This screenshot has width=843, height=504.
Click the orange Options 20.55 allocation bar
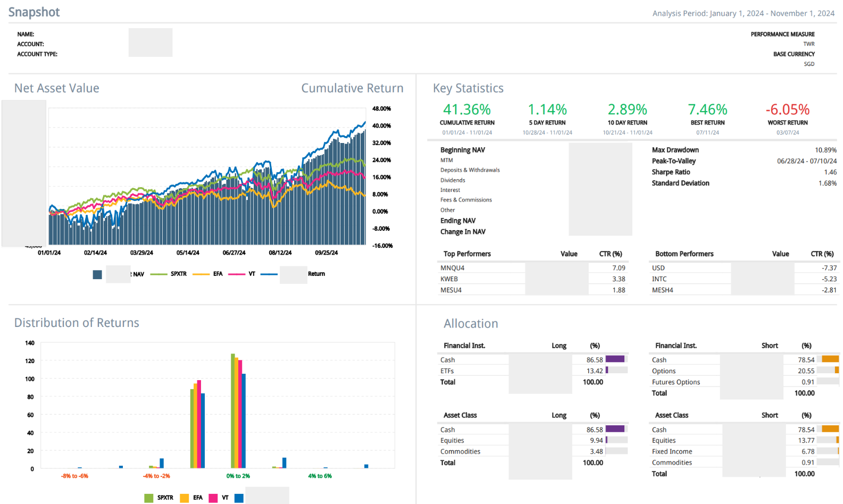coord(837,370)
